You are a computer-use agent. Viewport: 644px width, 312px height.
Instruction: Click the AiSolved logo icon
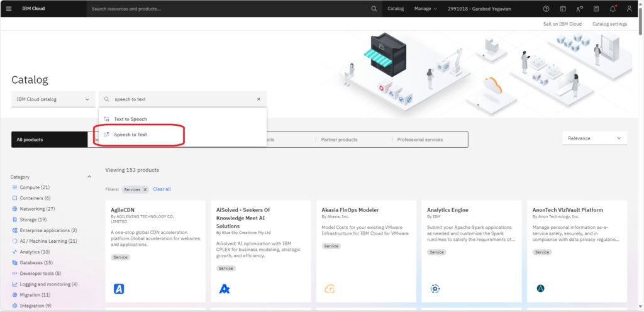[x=225, y=289]
